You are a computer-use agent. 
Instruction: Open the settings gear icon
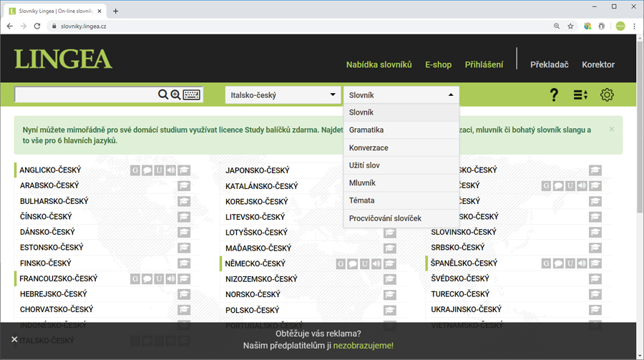[x=607, y=95]
